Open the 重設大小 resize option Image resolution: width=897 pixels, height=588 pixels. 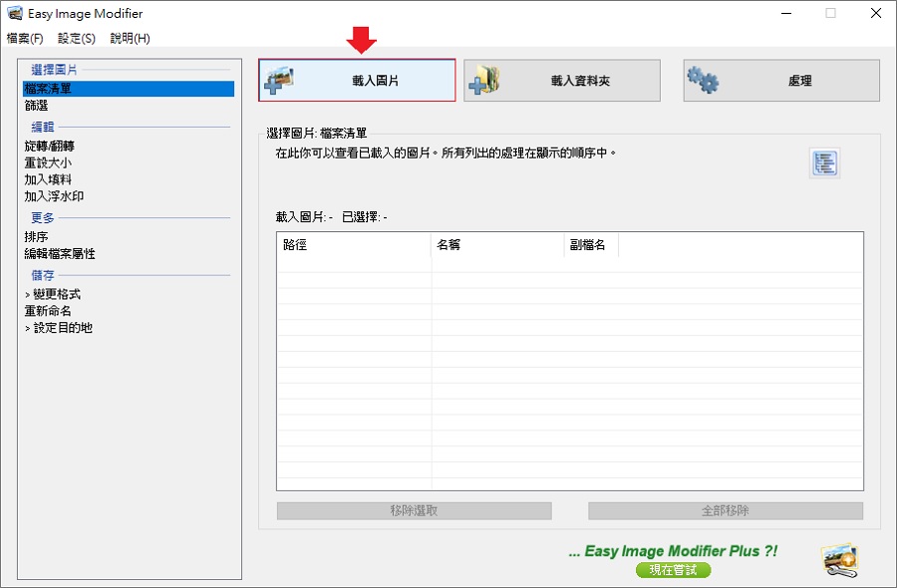tap(48, 162)
